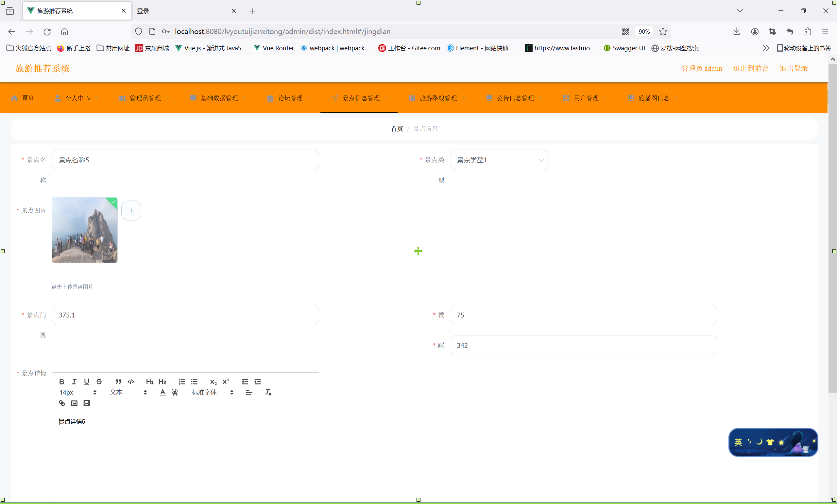Toggle bold formatting in the editor
This screenshot has height=504, width=837.
click(x=62, y=382)
